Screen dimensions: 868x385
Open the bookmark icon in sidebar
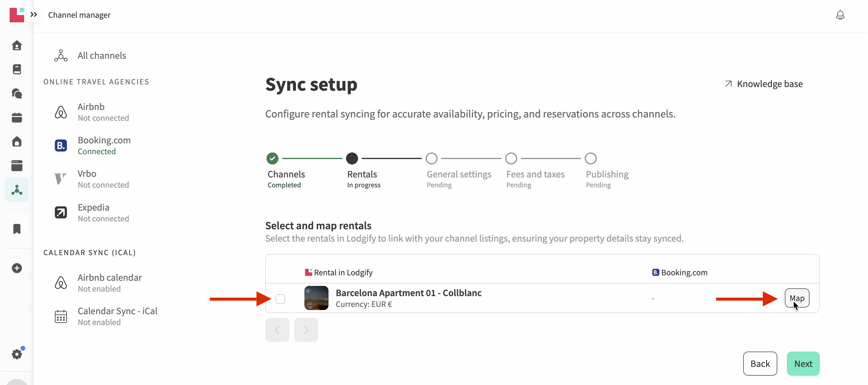click(17, 229)
